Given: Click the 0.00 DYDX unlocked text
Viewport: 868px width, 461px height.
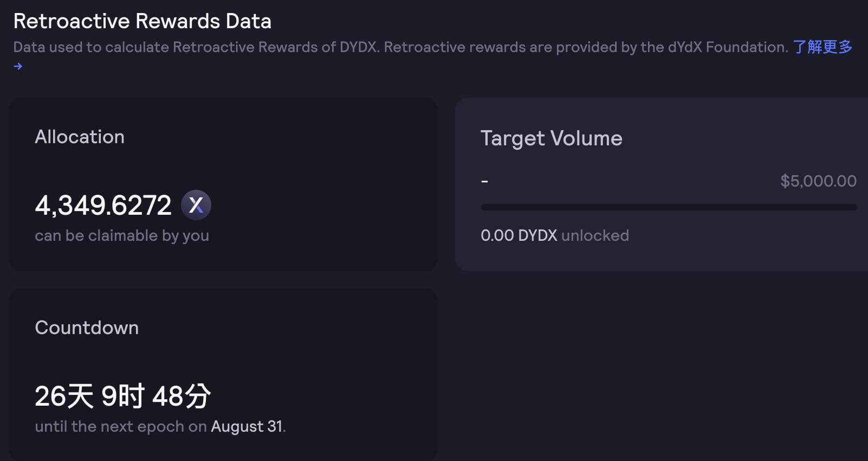Looking at the screenshot, I should [x=555, y=235].
